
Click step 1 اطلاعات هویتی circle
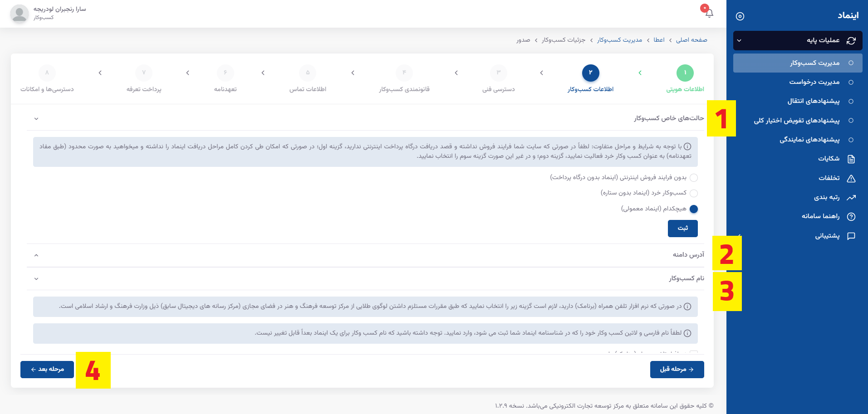pyautogui.click(x=685, y=73)
